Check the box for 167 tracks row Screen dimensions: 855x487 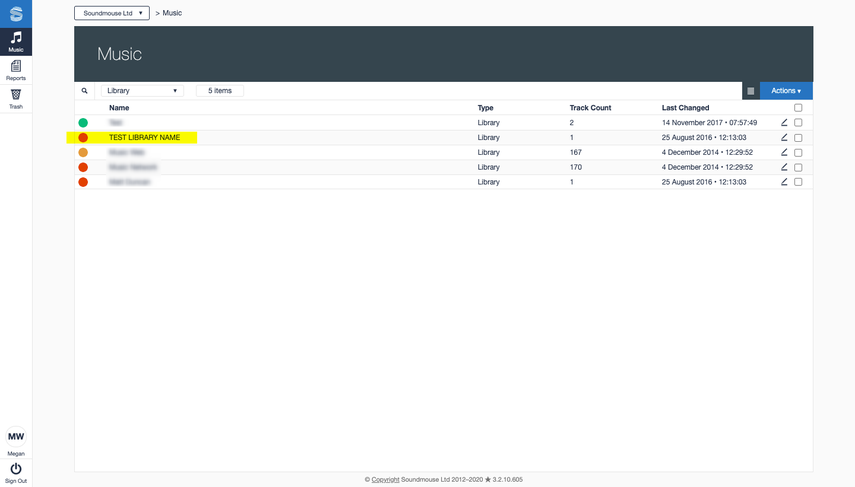click(x=798, y=152)
